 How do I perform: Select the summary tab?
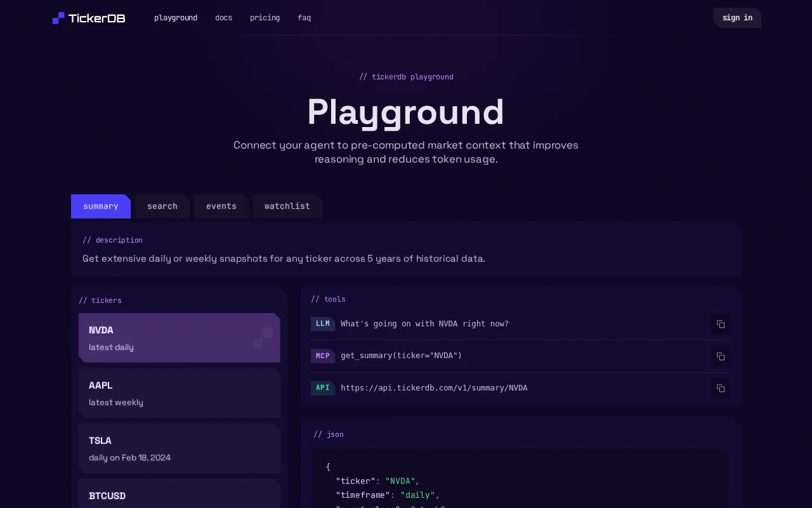[x=101, y=206]
